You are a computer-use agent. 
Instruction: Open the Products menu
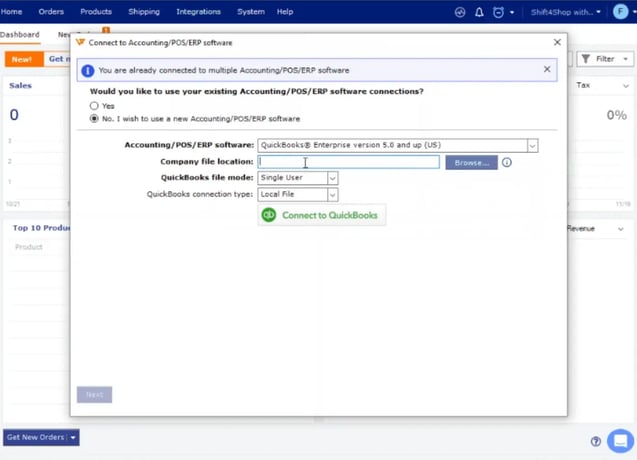(96, 12)
